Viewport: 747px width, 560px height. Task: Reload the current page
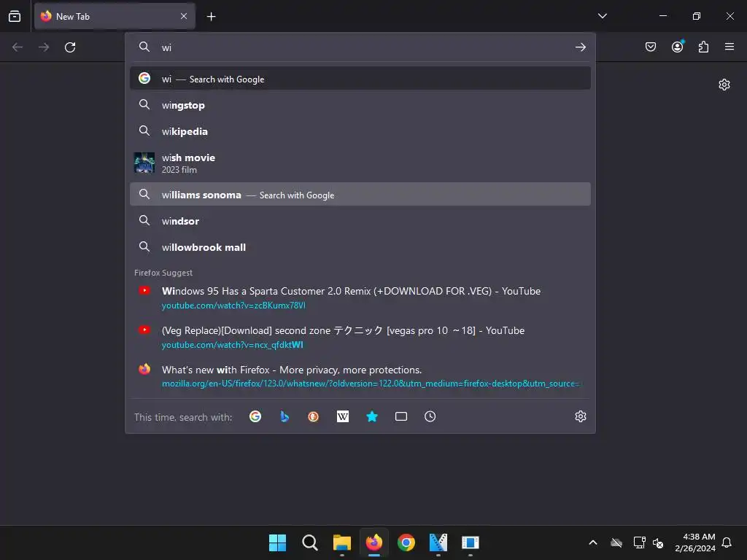pyautogui.click(x=70, y=47)
